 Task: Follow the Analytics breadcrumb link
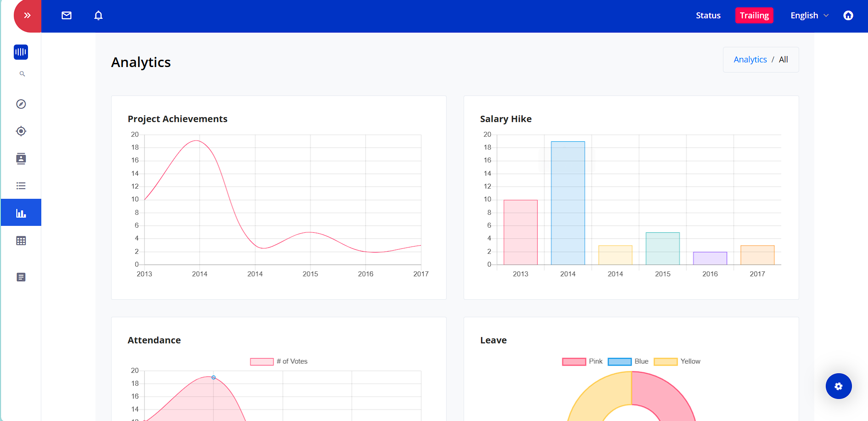750,60
